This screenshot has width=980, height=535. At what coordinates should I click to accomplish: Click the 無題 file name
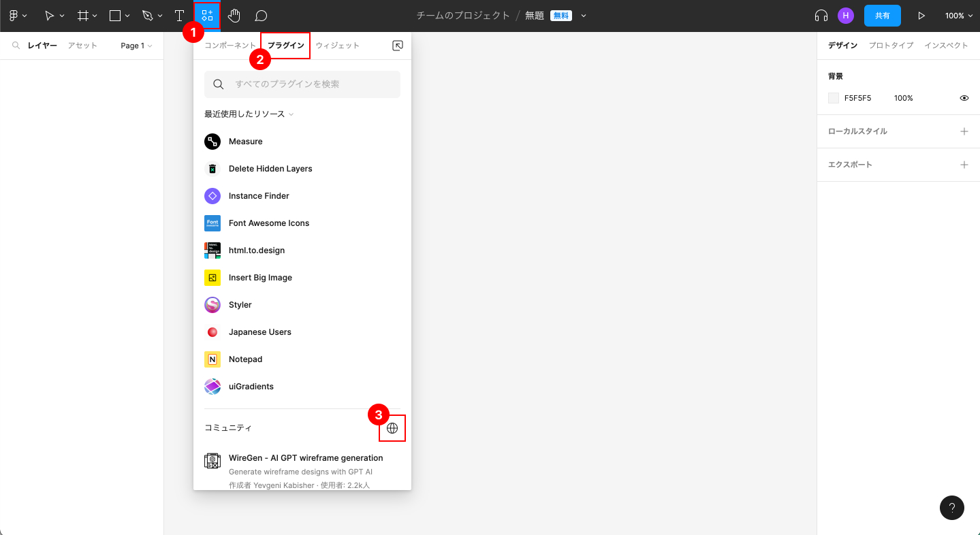click(535, 16)
